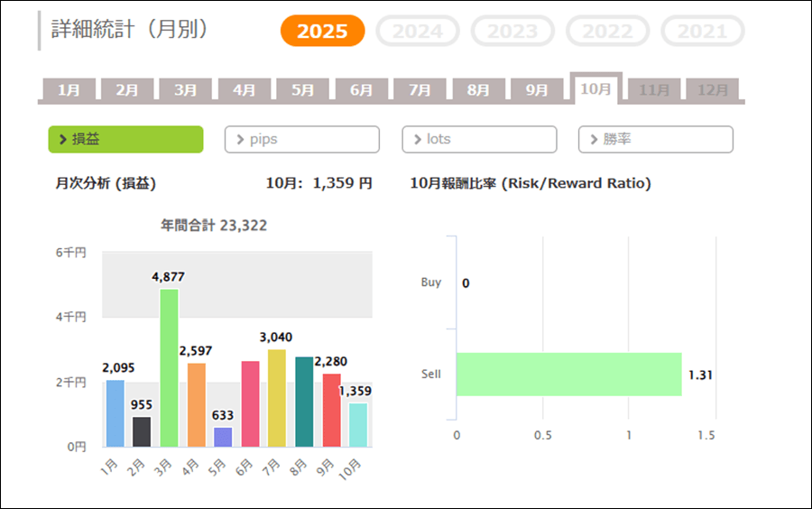The height and width of the screenshot is (509, 812).
Task: Click the active 10月 tab
Action: click(595, 89)
